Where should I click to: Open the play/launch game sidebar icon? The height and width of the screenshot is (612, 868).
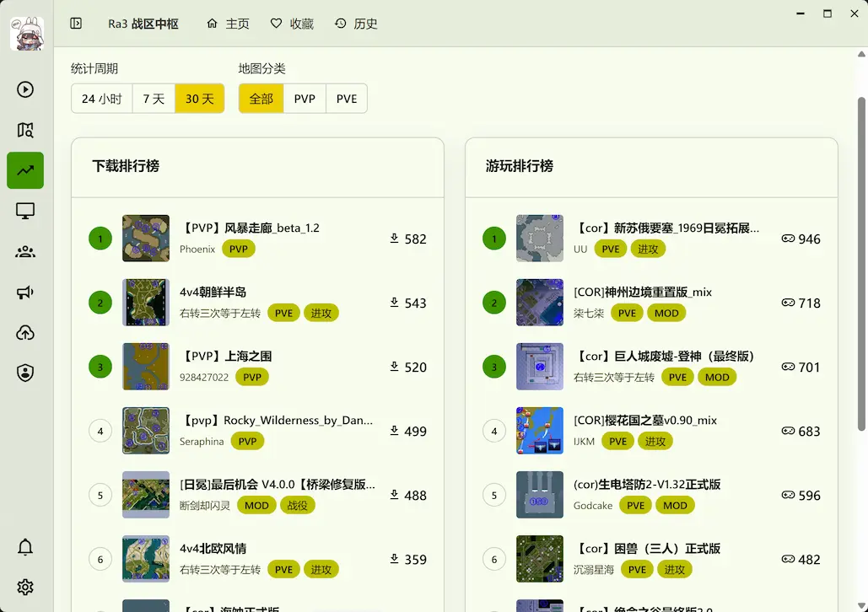(25, 89)
